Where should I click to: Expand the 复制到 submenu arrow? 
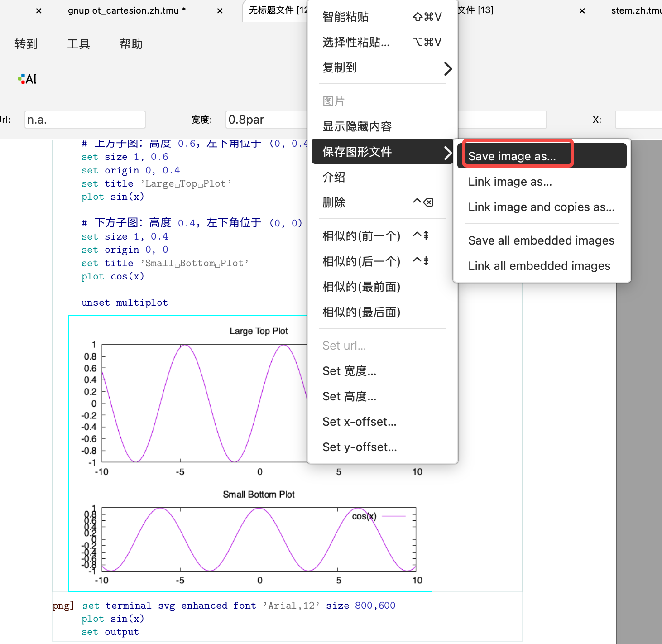[447, 68]
